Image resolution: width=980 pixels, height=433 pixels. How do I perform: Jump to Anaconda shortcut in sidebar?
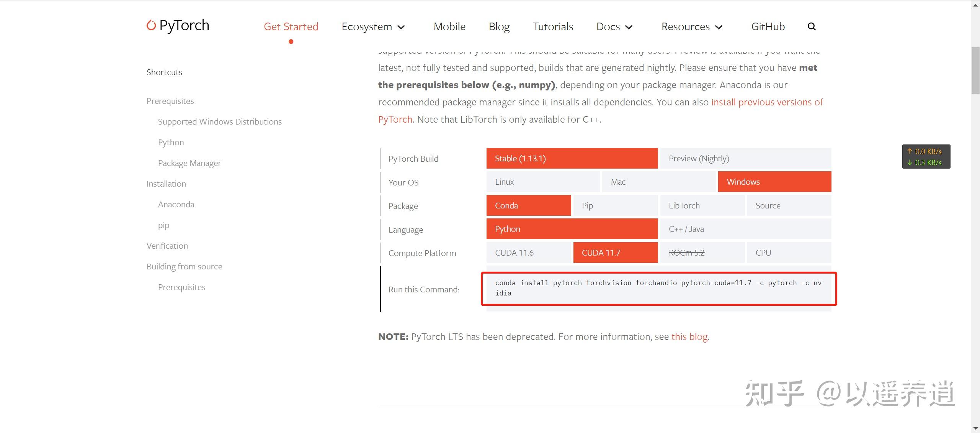click(176, 204)
